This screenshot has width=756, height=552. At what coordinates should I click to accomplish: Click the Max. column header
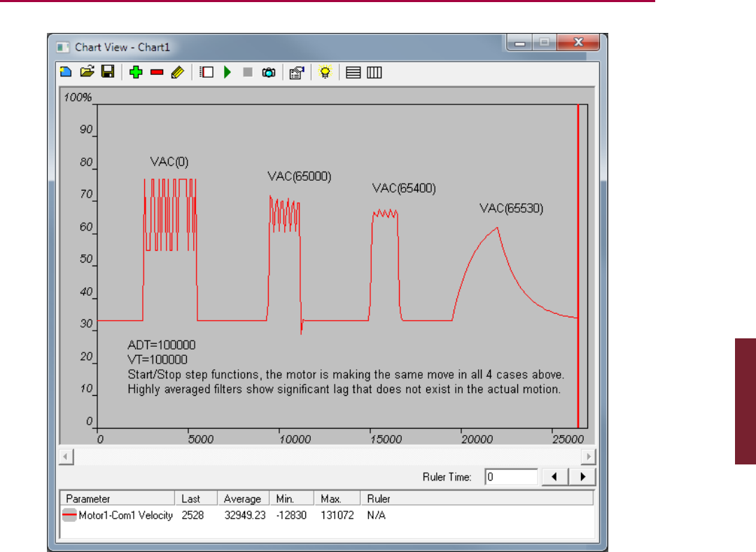click(x=337, y=499)
